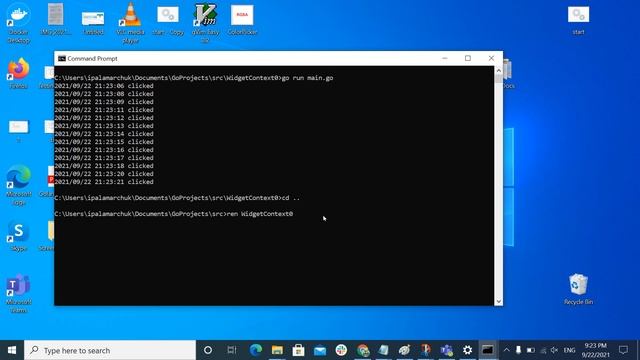Switch the ENG input language indicator
The height and width of the screenshot is (360, 640).
[569, 350]
